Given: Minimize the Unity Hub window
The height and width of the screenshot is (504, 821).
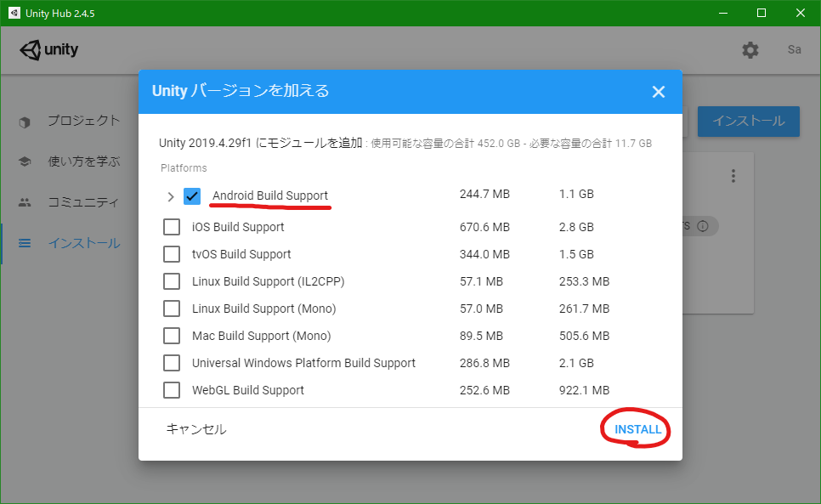Looking at the screenshot, I should (x=723, y=13).
